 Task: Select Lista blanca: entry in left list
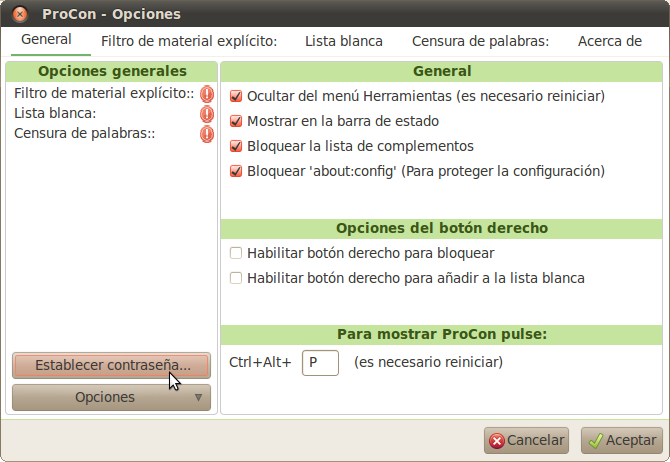[55, 114]
